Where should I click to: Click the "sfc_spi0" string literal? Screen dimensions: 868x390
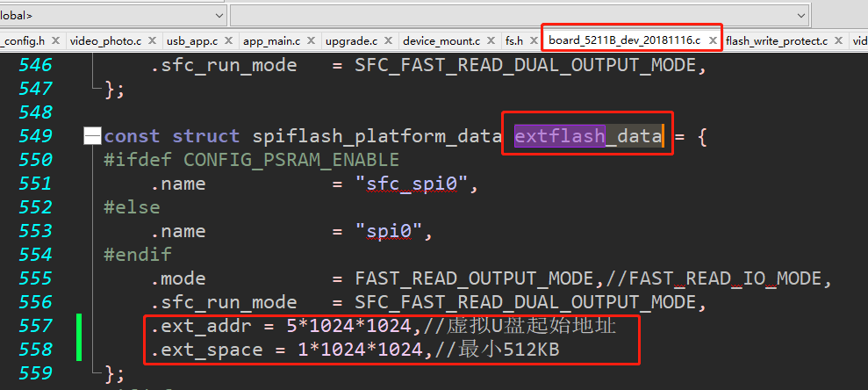coord(412,184)
